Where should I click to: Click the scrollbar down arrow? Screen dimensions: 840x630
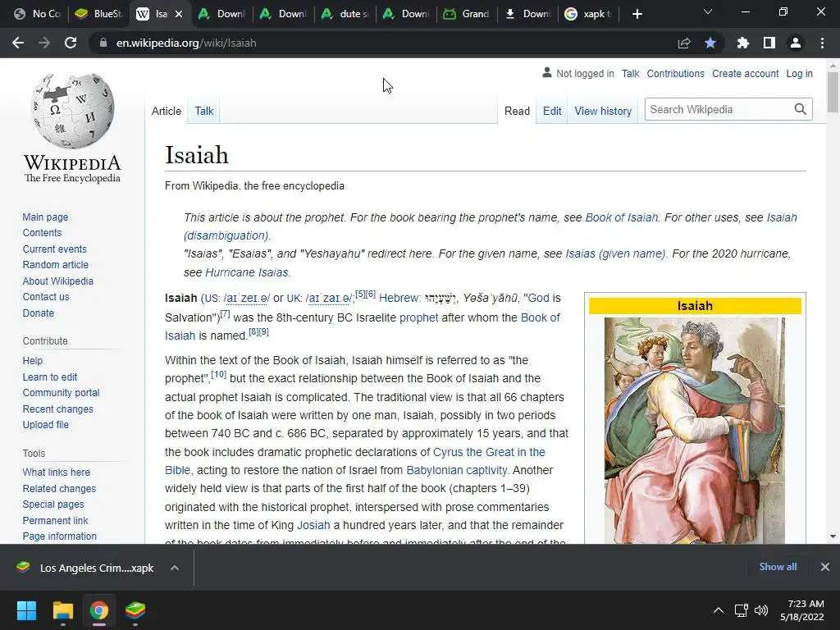[x=832, y=536]
